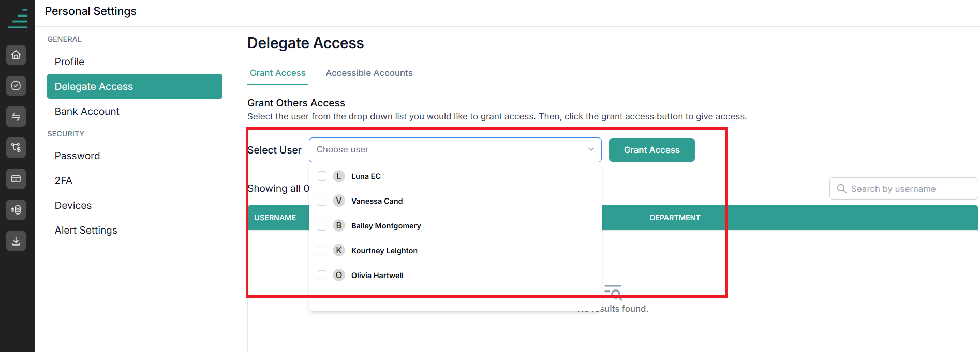Open Bank Account settings page
The image size is (980, 352).
click(87, 111)
